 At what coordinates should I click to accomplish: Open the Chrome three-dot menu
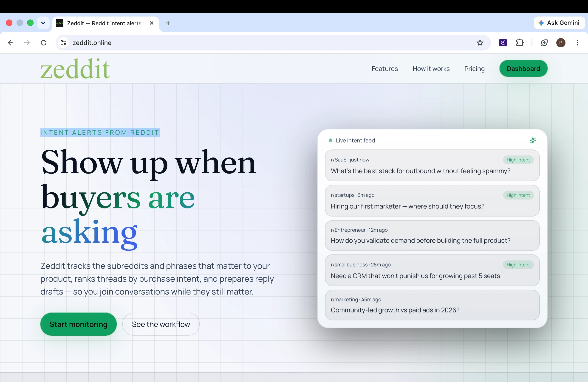[577, 43]
